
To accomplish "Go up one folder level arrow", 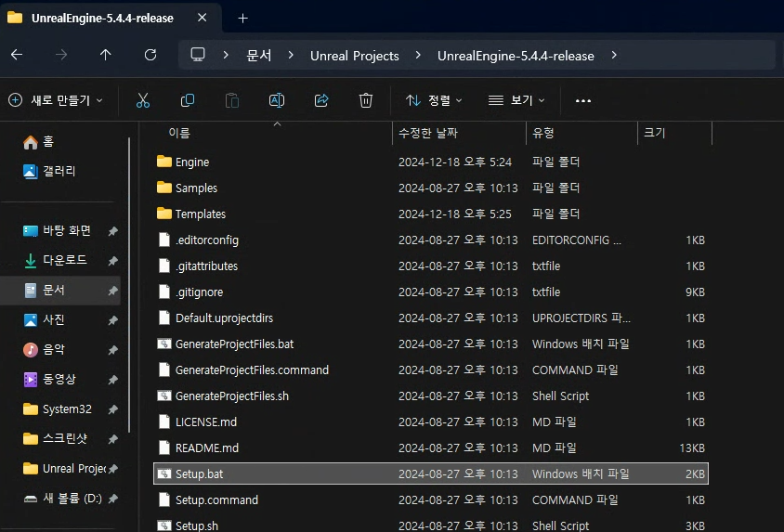I will pos(106,55).
